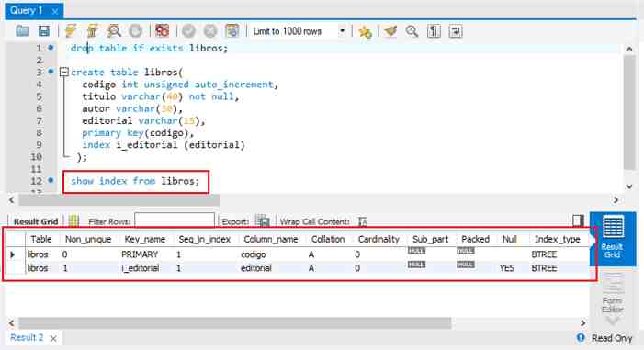
Task: Sort by Index_type column header
Action: point(557,239)
